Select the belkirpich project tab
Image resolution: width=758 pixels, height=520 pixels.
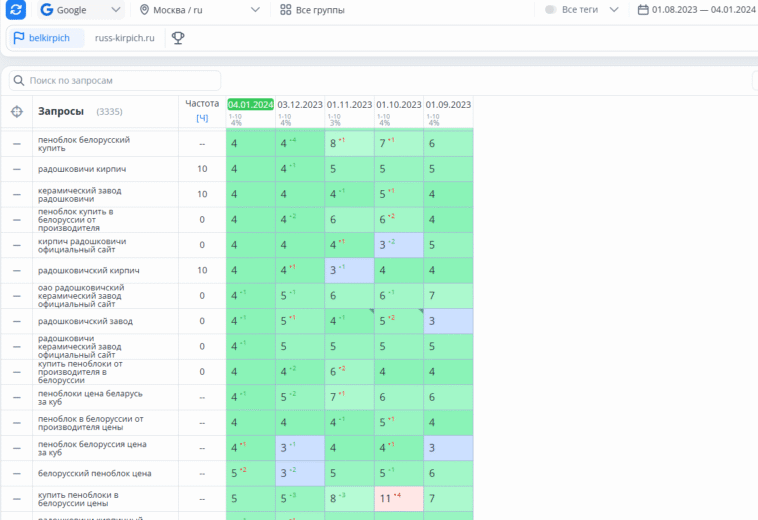pyautogui.click(x=46, y=38)
